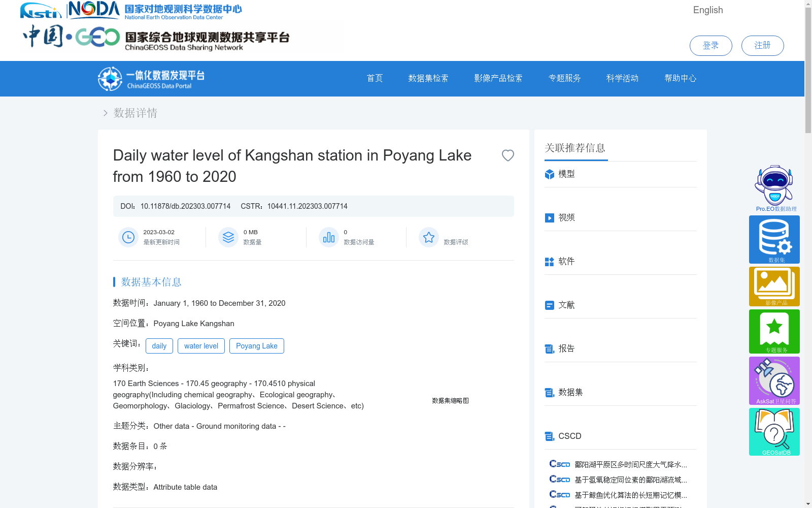The width and height of the screenshot is (812, 508).
Task: Switch to the 帮助中心 menu
Action: point(680,78)
